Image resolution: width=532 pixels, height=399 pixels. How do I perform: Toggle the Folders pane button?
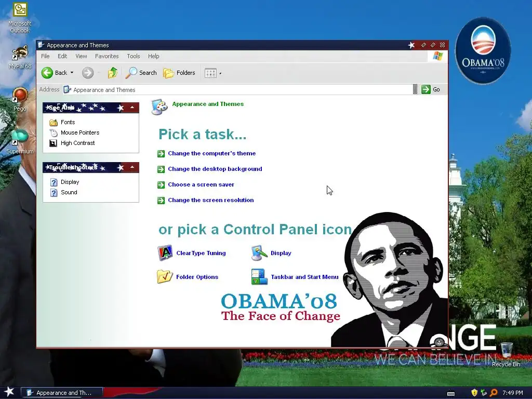click(x=179, y=73)
